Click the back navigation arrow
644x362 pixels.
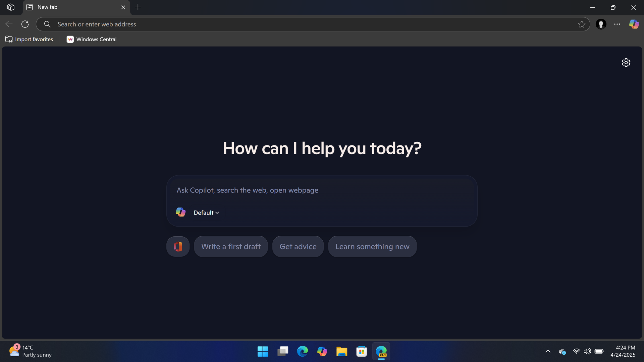pos(8,24)
